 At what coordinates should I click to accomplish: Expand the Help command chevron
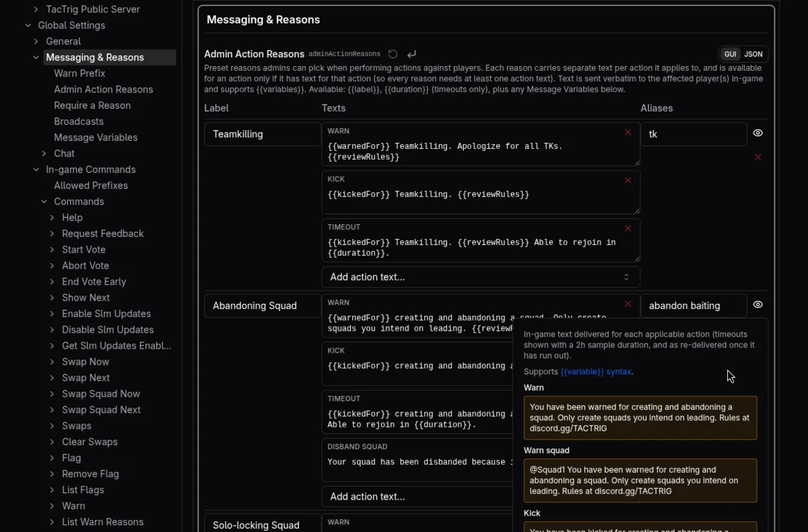[52, 218]
